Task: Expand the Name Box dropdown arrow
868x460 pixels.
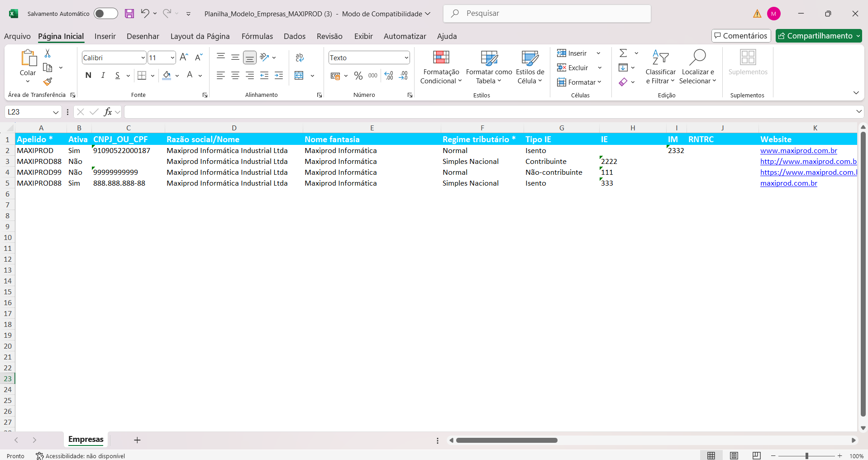Action: point(56,112)
